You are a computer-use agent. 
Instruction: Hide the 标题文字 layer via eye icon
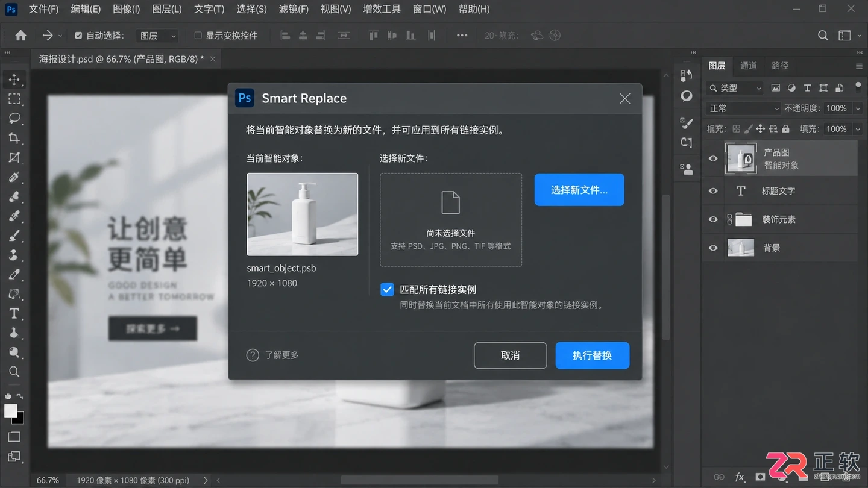713,191
